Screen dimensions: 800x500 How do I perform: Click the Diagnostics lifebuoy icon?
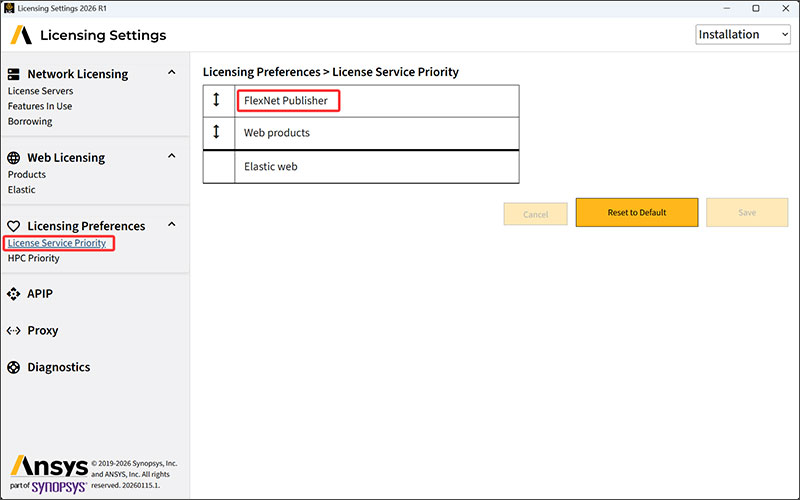pyautogui.click(x=14, y=367)
